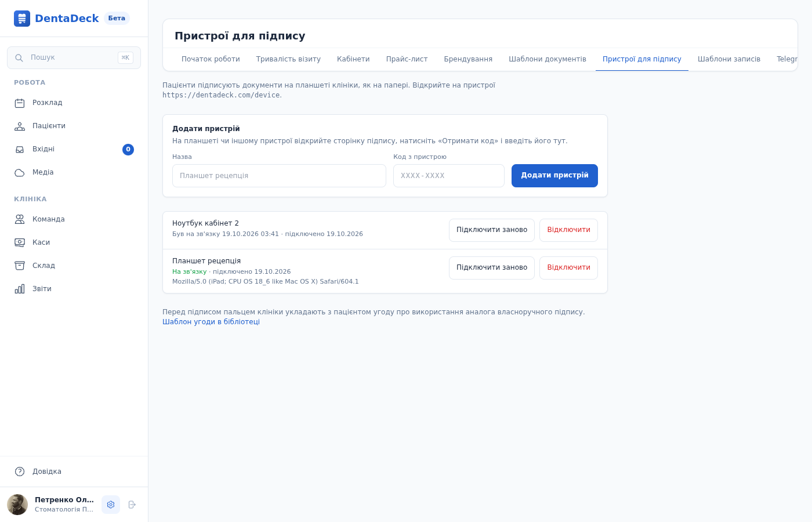Open Вхідні via its inbox icon
This screenshot has width=812, height=522.
tap(20, 150)
